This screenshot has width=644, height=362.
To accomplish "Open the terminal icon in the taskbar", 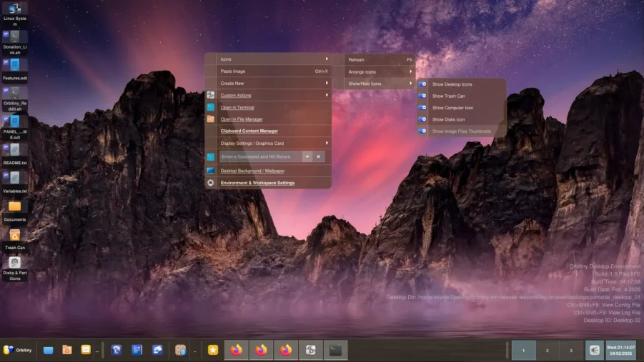I will point(335,350).
